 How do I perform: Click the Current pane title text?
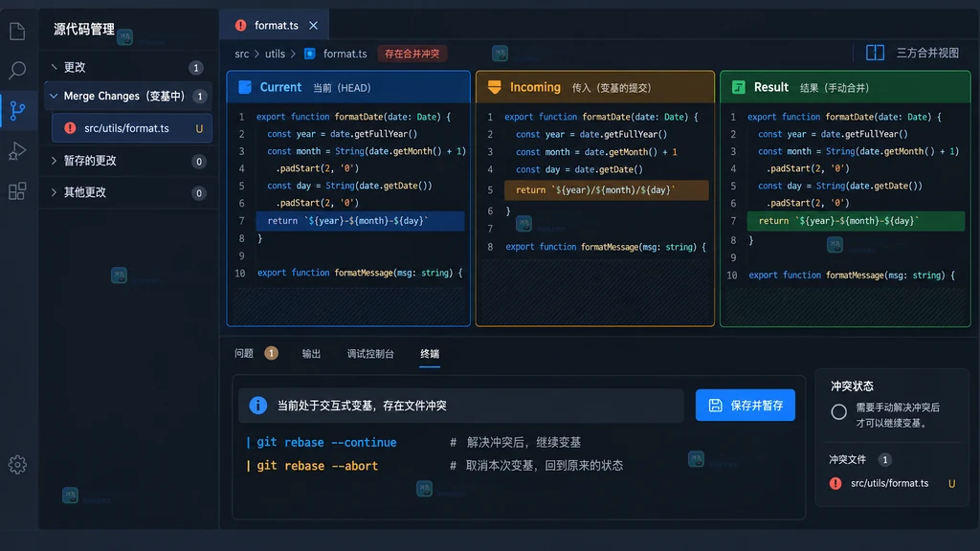[x=280, y=87]
